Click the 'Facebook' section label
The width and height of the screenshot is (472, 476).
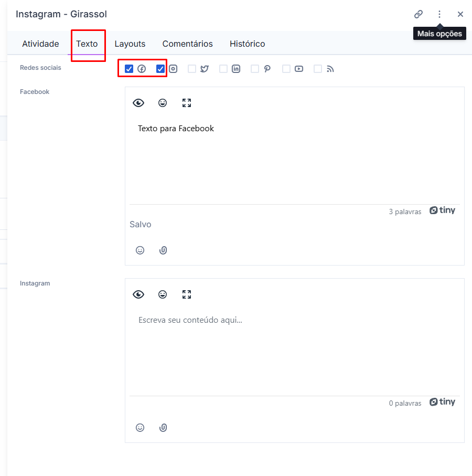[35, 92]
